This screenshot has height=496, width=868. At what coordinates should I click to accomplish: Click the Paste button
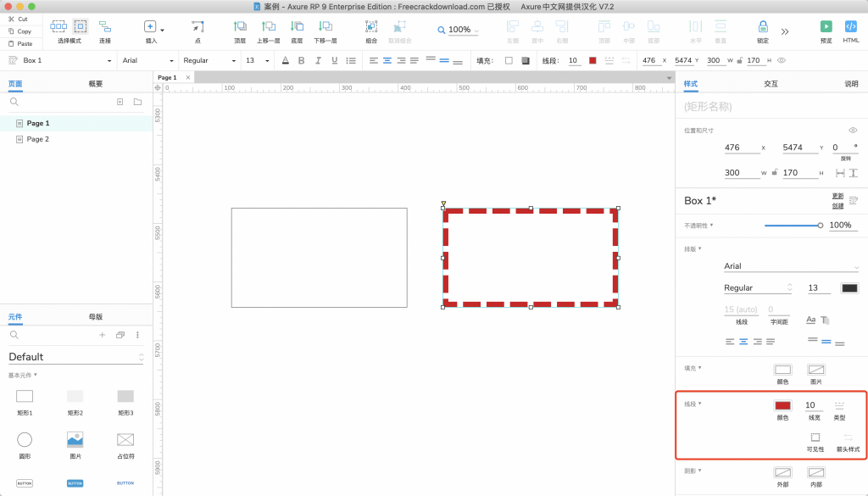tap(20, 43)
